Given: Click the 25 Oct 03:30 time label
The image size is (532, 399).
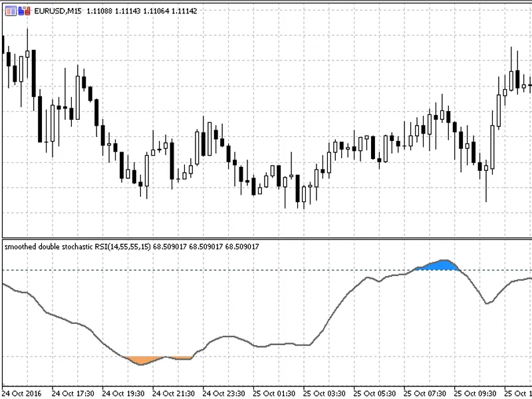Looking at the screenshot, I should 325,394.
